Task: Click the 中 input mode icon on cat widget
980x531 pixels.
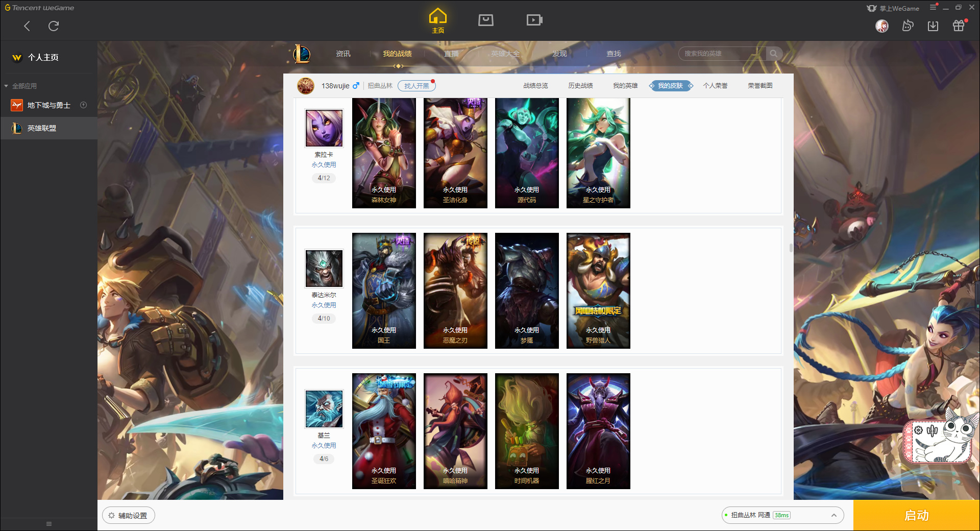Action: pos(933,430)
